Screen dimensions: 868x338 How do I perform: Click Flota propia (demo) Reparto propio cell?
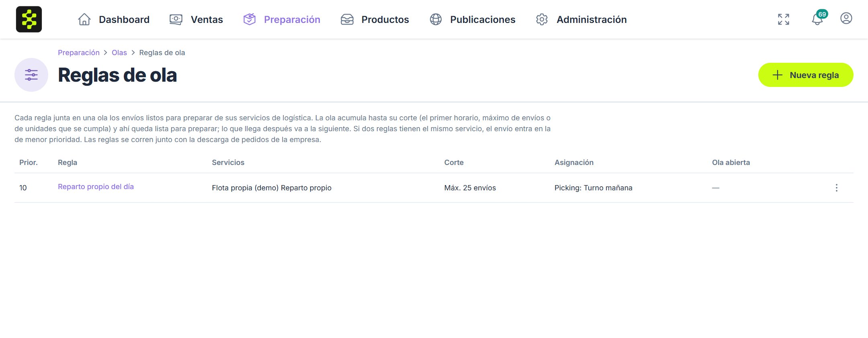pos(272,188)
